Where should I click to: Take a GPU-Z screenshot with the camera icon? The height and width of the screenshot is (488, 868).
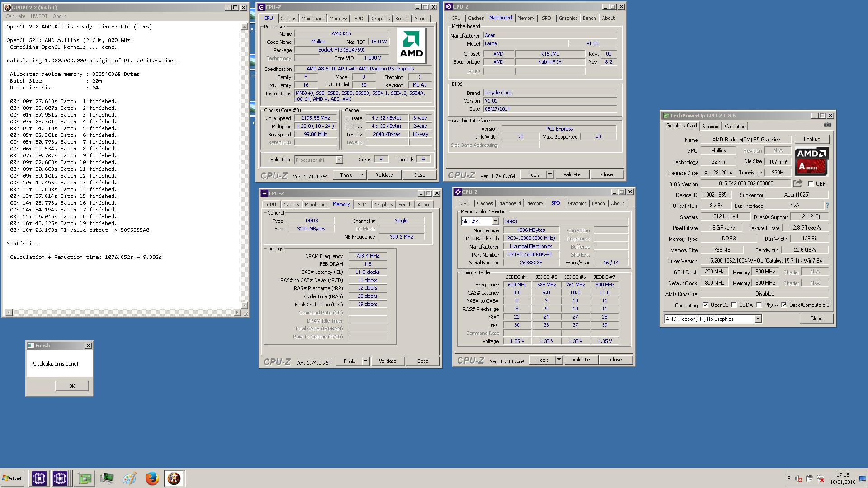click(827, 125)
